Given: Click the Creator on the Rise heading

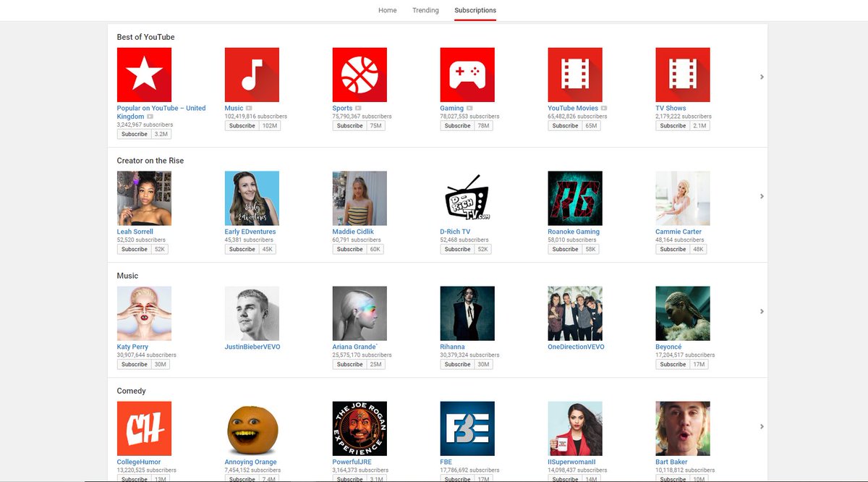Looking at the screenshot, I should pos(150,161).
